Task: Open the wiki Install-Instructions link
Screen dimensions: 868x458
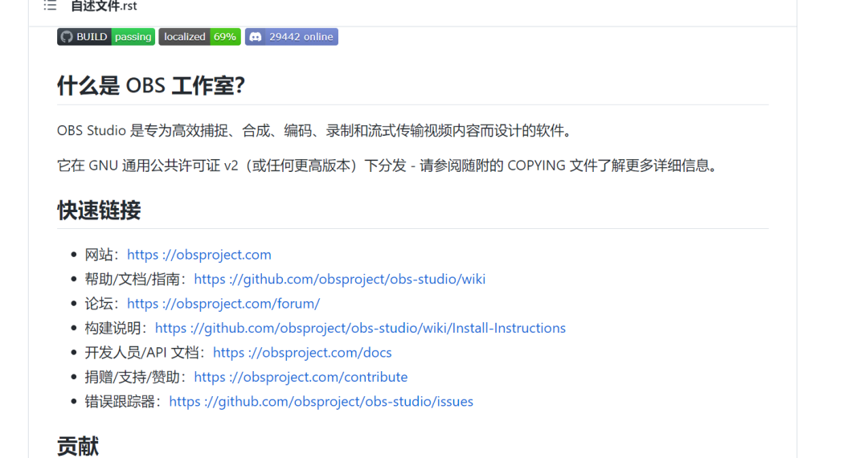Action: [360, 328]
